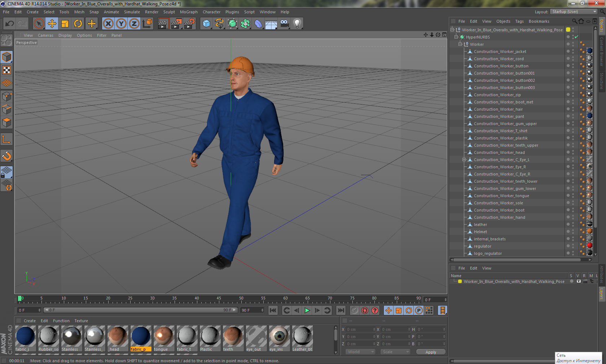Jump to start of animation

point(273,310)
